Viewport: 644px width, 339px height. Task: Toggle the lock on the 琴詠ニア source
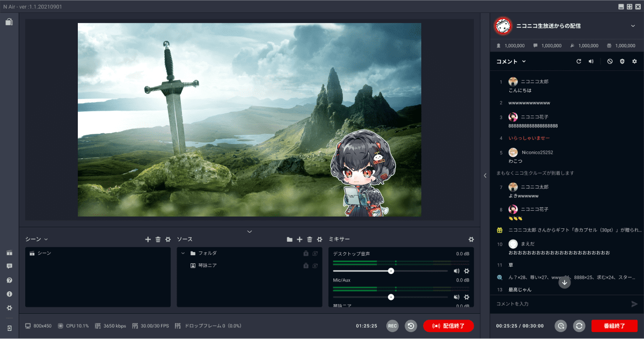305,265
